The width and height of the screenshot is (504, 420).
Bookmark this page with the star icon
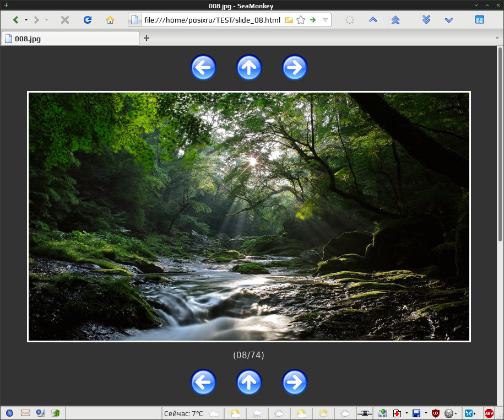[301, 20]
